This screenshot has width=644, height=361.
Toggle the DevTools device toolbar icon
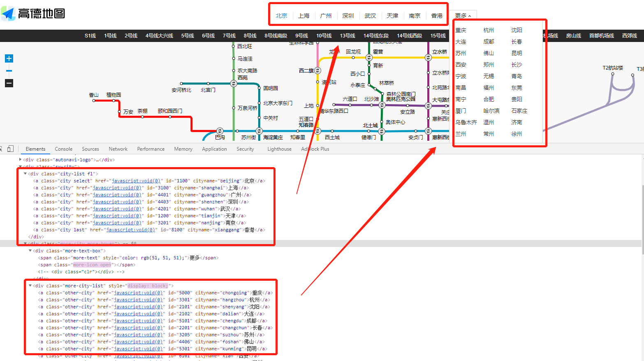10,149
